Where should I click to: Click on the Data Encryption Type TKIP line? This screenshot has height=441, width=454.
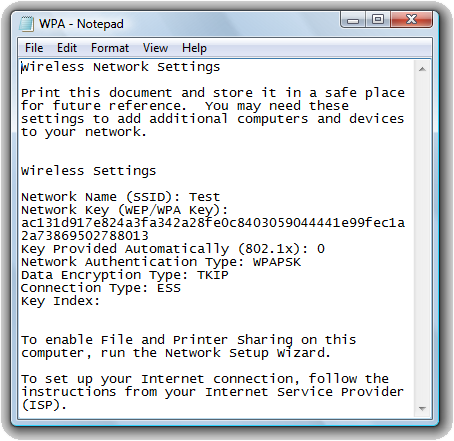125,275
